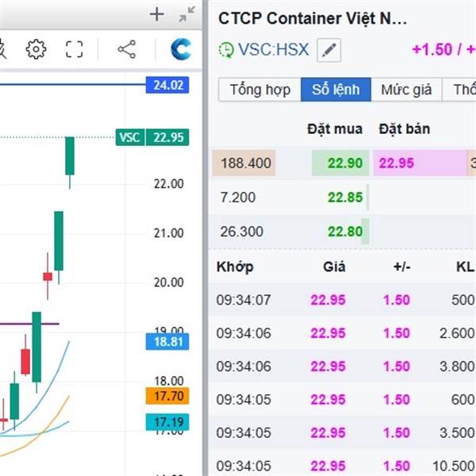Click matched volume 2.600
The height and width of the screenshot is (476, 476).
[457, 333]
